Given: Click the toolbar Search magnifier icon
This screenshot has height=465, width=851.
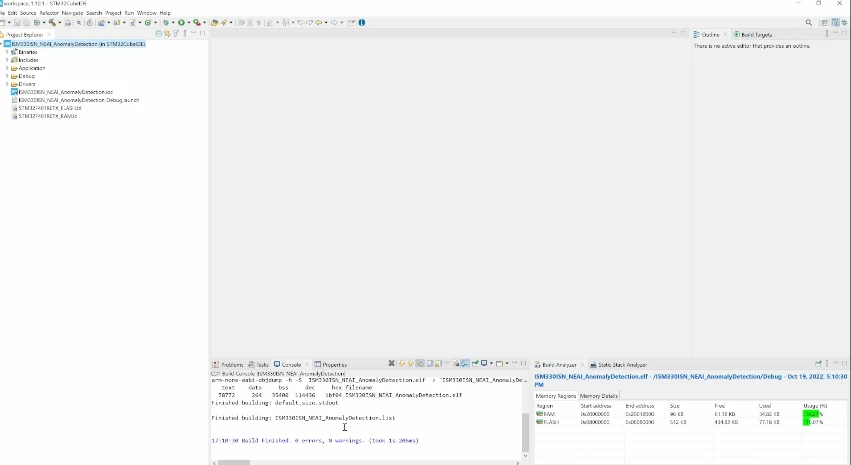Looking at the screenshot, I should pos(809,22).
